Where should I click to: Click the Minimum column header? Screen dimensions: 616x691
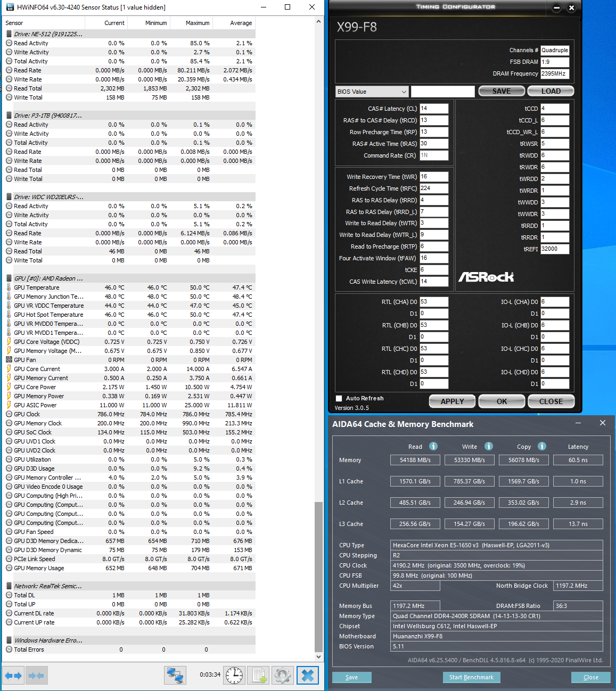[x=149, y=23]
